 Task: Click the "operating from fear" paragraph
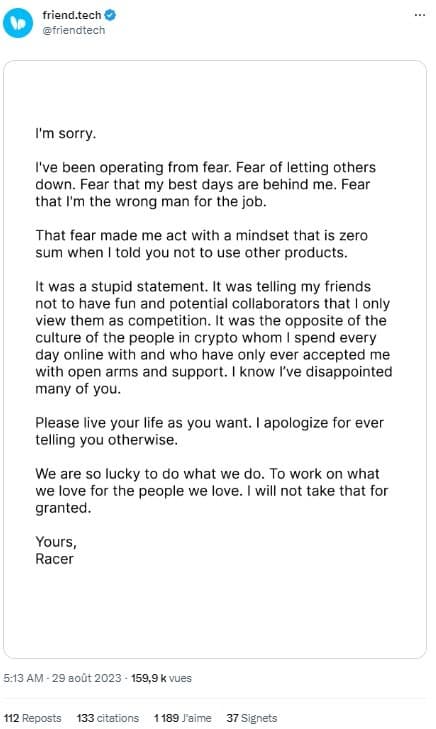click(206, 185)
